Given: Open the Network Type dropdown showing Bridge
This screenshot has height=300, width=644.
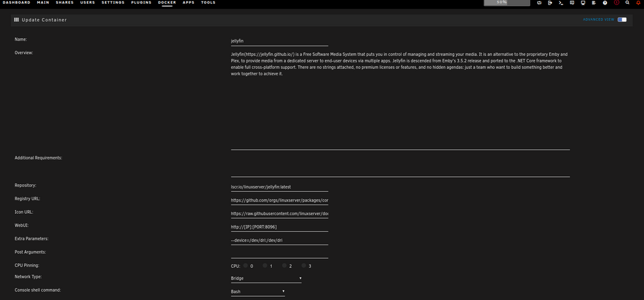Looking at the screenshot, I should pos(266,278).
